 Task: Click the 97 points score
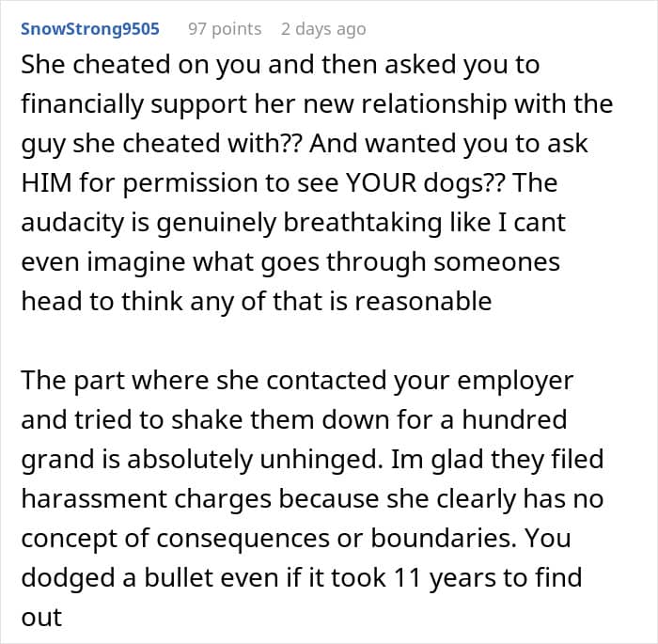pos(225,29)
